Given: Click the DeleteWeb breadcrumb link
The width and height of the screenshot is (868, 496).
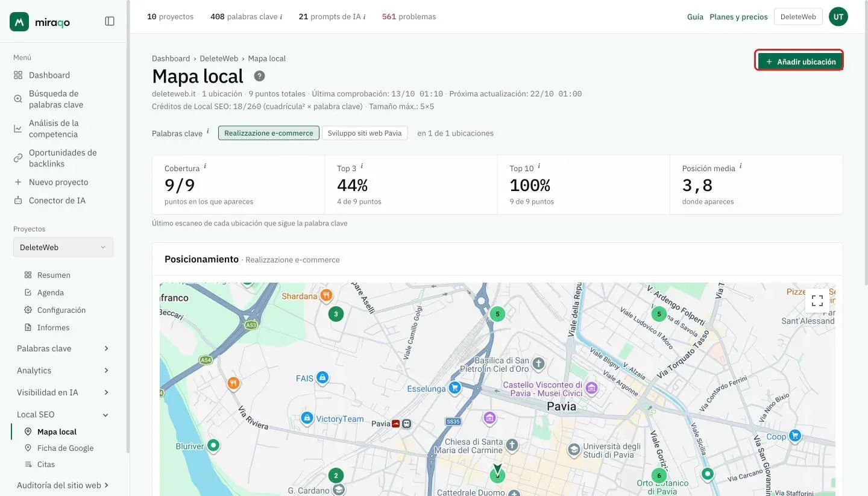Looking at the screenshot, I should point(219,58).
